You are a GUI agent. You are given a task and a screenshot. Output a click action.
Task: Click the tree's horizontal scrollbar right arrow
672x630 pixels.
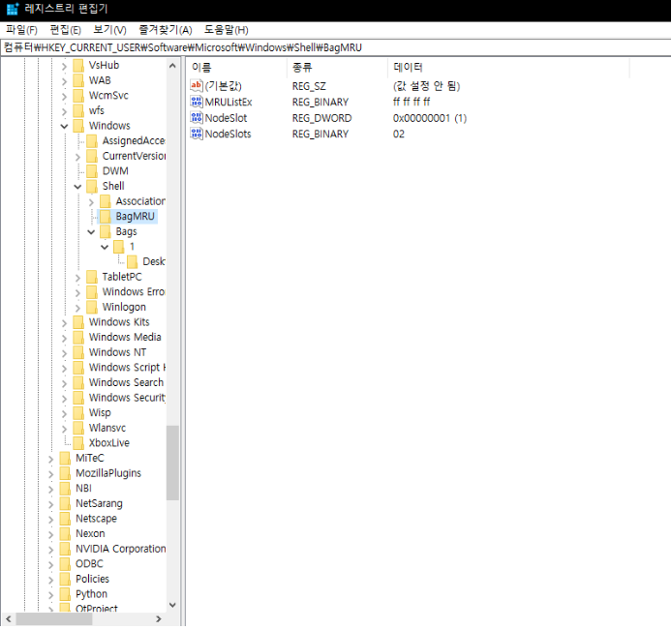[159, 619]
